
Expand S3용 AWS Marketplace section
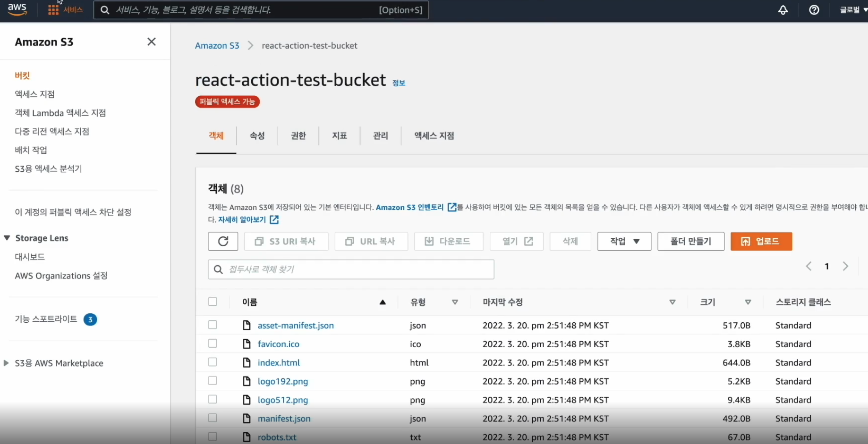[6, 363]
